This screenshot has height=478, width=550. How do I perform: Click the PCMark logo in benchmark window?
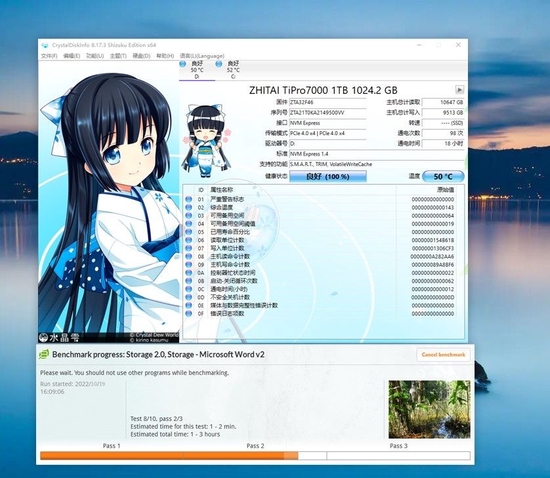tap(44, 354)
